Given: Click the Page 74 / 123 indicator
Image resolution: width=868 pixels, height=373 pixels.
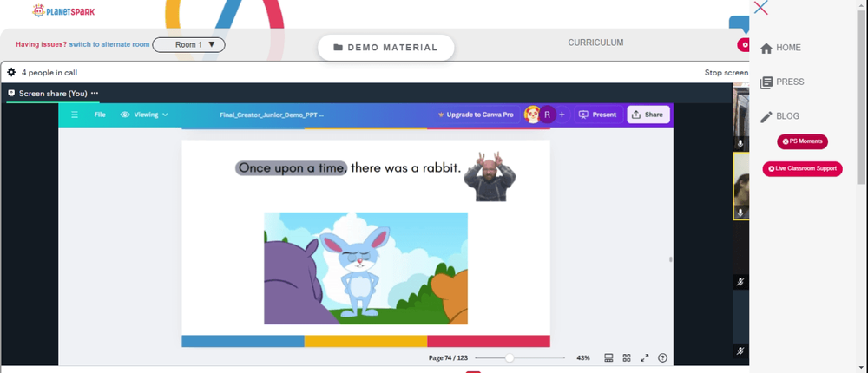Looking at the screenshot, I should point(449,358).
